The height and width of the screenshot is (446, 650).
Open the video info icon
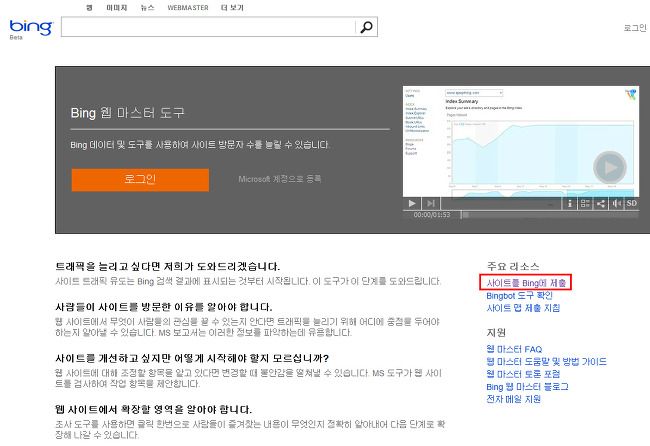click(570, 204)
